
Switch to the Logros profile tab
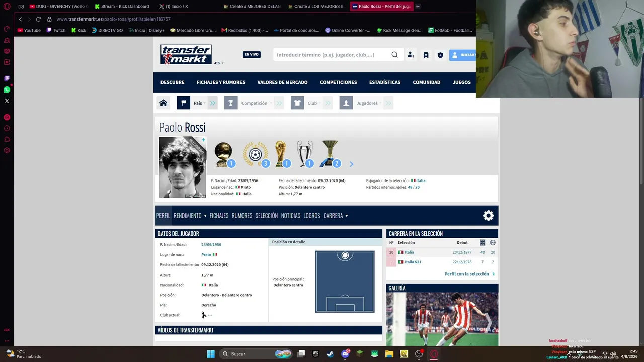pos(312,216)
